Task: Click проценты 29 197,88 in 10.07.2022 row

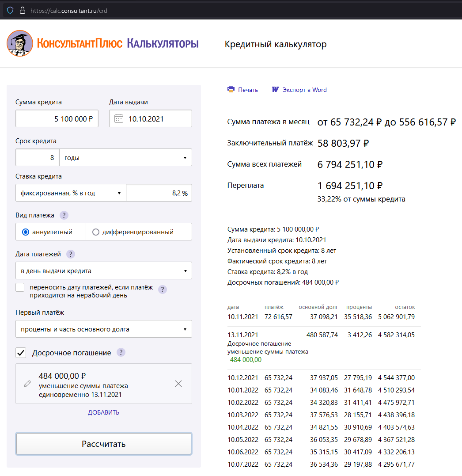Action: 358,465
